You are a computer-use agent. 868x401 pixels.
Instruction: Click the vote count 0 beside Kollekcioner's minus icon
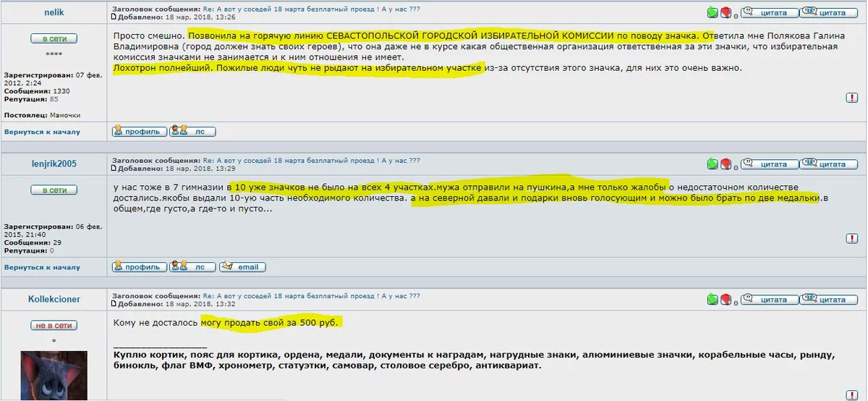736,302
